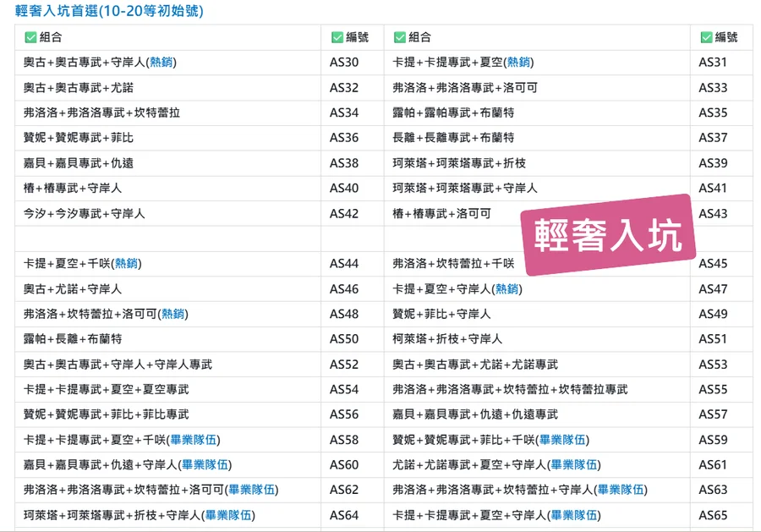Open the 畢業隊伍 link in the AS59 combo
This screenshot has height=532, width=761.
pyautogui.click(x=561, y=440)
